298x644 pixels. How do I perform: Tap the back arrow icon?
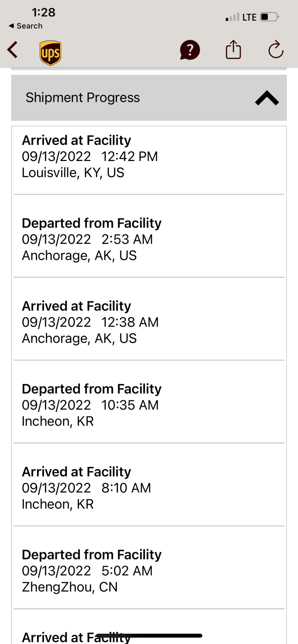pyautogui.click(x=13, y=50)
